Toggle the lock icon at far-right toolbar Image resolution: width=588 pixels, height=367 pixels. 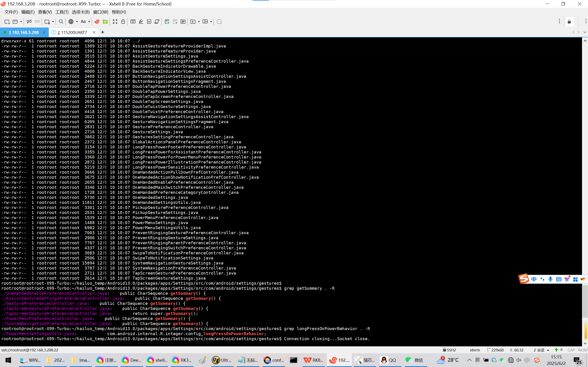[569, 22]
